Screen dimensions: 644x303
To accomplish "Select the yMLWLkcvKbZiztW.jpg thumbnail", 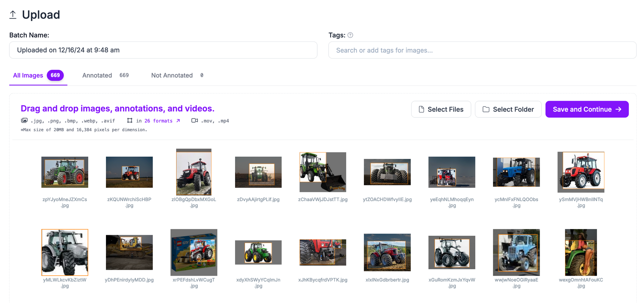I will pyautogui.click(x=65, y=252).
